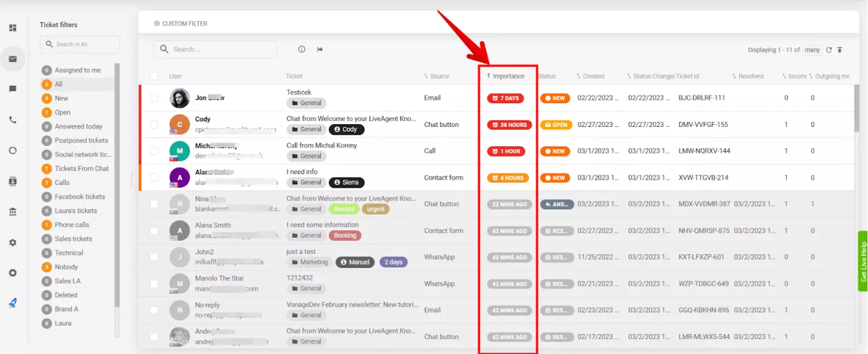Open Settings using the gear icon
Viewport: 868px width, 354px height.
[x=13, y=242]
